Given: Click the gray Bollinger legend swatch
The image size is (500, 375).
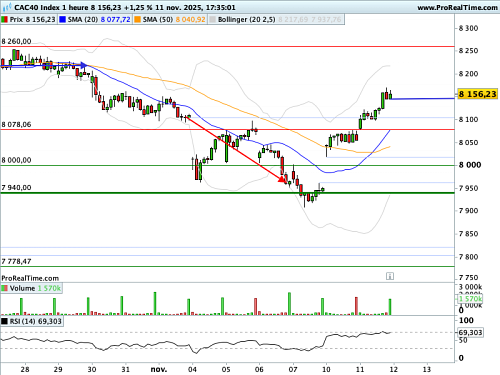Looking at the screenshot, I should pyautogui.click(x=212, y=20).
